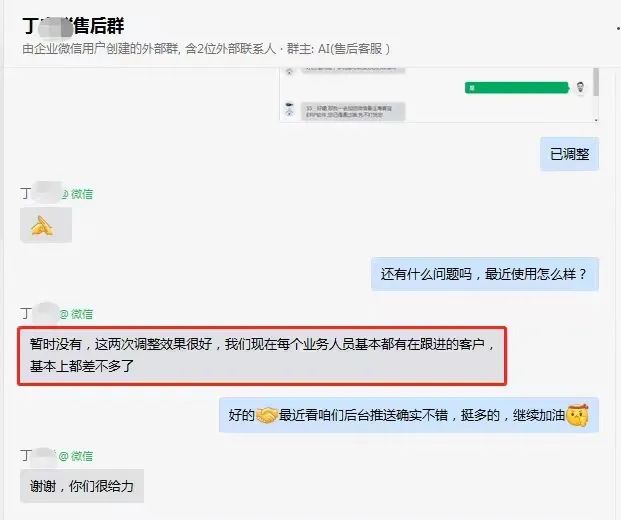Screen dimensions: 621x520
Task: Click the handshake emoji in the reply
Action: (x=267, y=415)
